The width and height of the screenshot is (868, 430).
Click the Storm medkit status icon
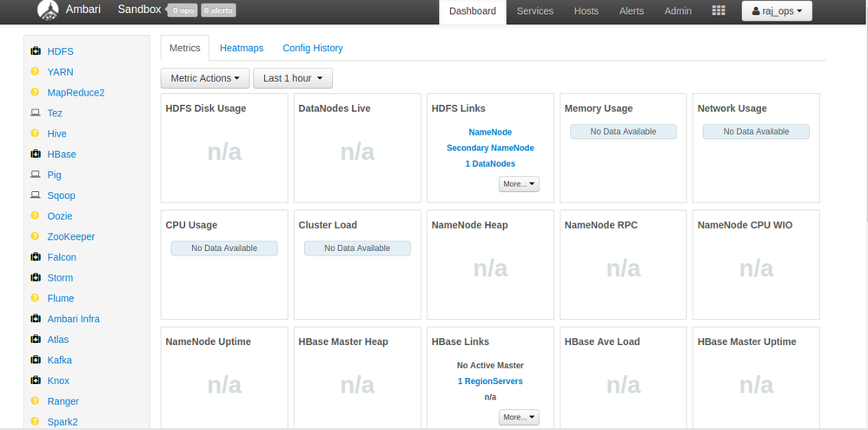click(36, 278)
